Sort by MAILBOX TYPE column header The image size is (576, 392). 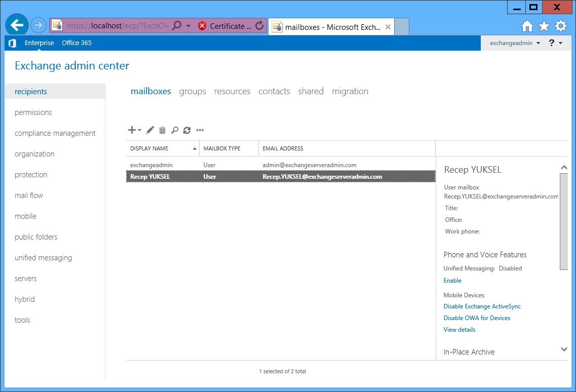(x=229, y=148)
